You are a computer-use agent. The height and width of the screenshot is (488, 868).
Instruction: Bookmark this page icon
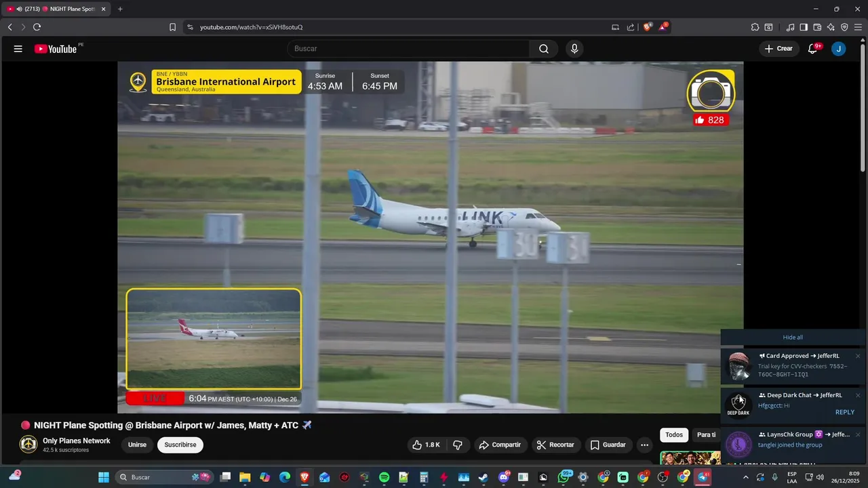pyautogui.click(x=172, y=27)
